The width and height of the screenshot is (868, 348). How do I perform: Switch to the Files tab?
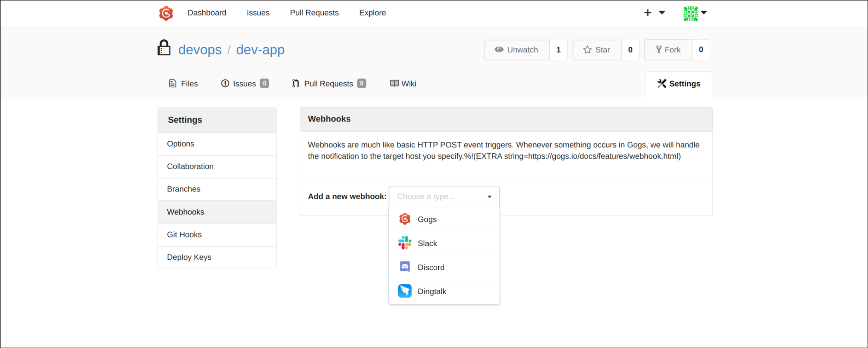pos(183,84)
